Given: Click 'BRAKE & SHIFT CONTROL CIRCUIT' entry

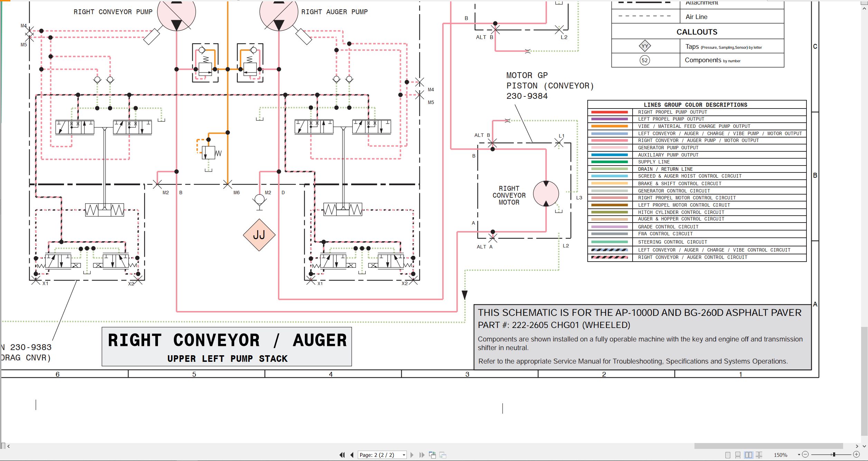Looking at the screenshot, I should tap(680, 184).
